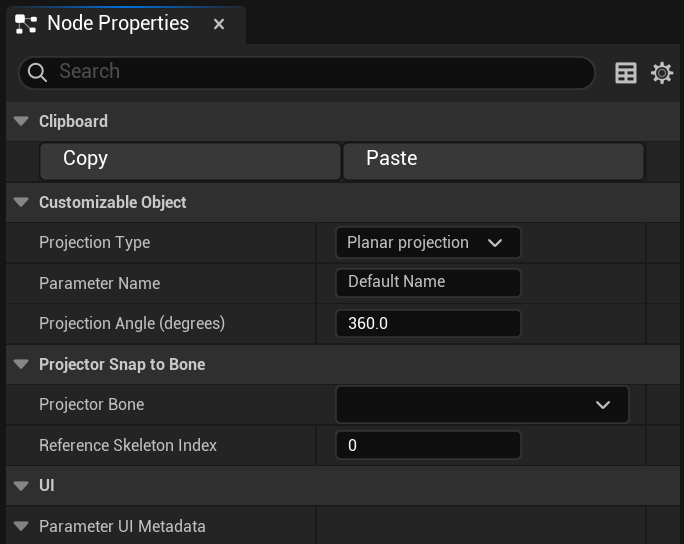684x544 pixels.
Task: Focus the Search properties field
Action: click(307, 72)
